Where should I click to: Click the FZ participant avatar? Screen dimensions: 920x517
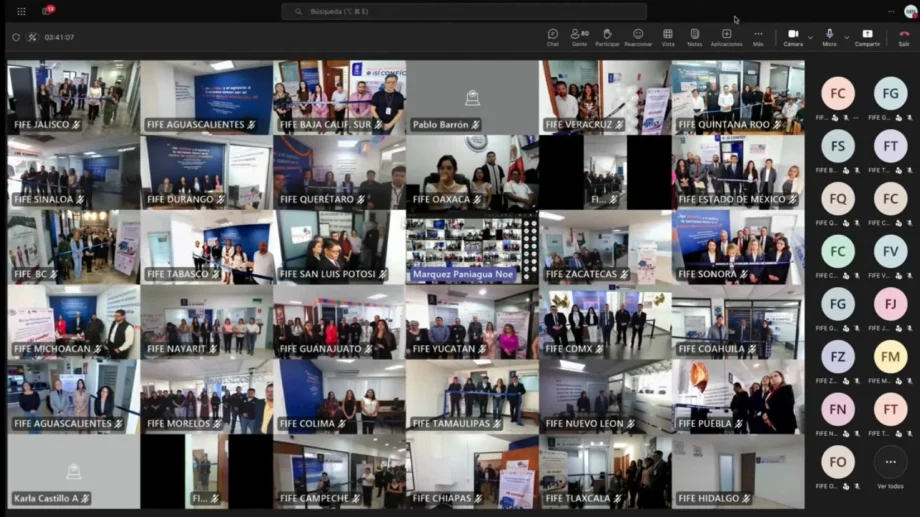(837, 357)
